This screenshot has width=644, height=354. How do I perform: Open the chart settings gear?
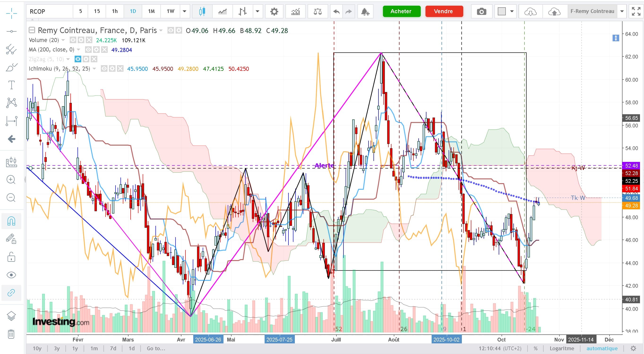pos(274,12)
